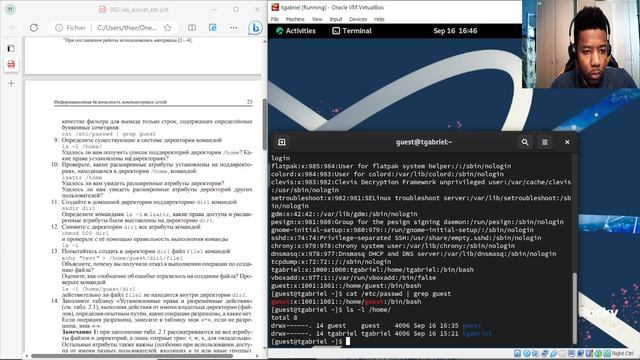Click the keyboard capture icon beside Right Ctrl
The height and width of the screenshot is (360, 640).
pos(607,353)
